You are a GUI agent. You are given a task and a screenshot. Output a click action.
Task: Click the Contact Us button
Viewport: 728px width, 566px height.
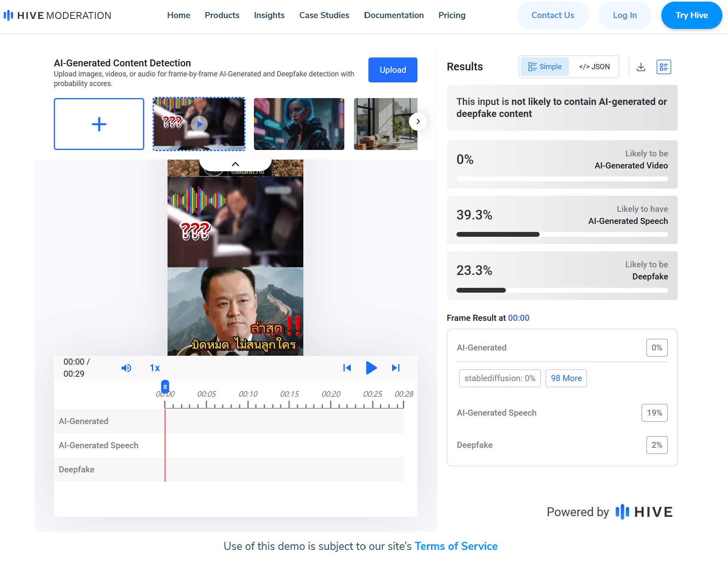[x=553, y=15]
